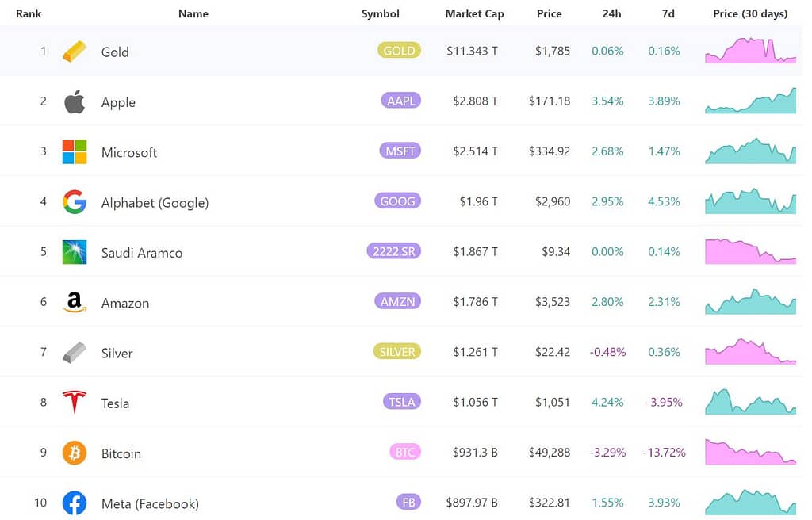Click Amazon price $3,523
812x520 pixels.
point(553,302)
